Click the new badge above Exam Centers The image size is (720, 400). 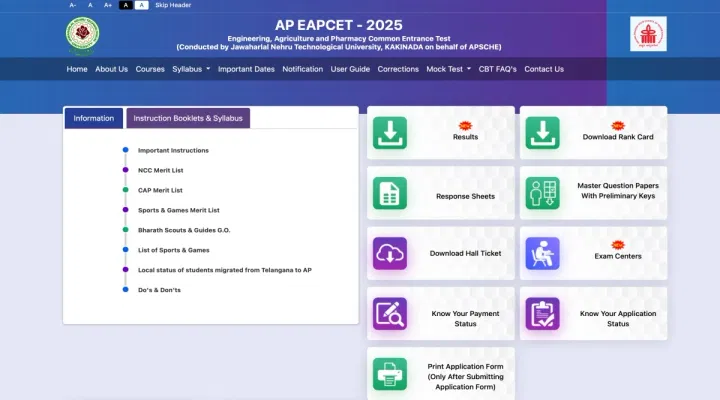[x=618, y=245]
